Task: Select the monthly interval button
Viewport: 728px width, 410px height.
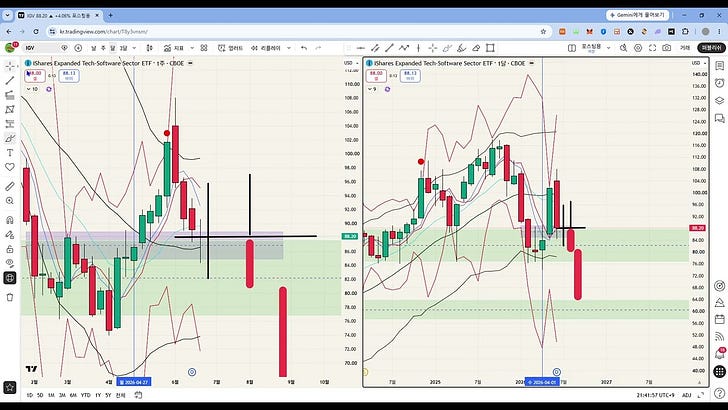Action: pyautogui.click(x=113, y=48)
